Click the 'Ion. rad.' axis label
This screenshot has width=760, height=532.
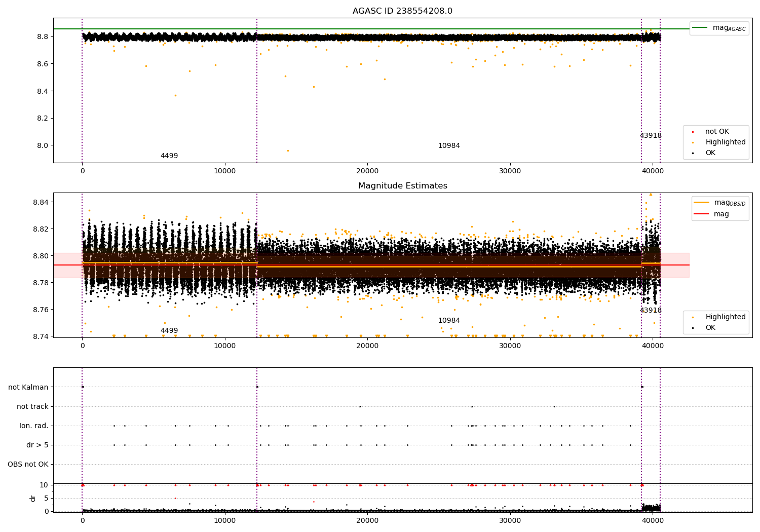(34, 426)
